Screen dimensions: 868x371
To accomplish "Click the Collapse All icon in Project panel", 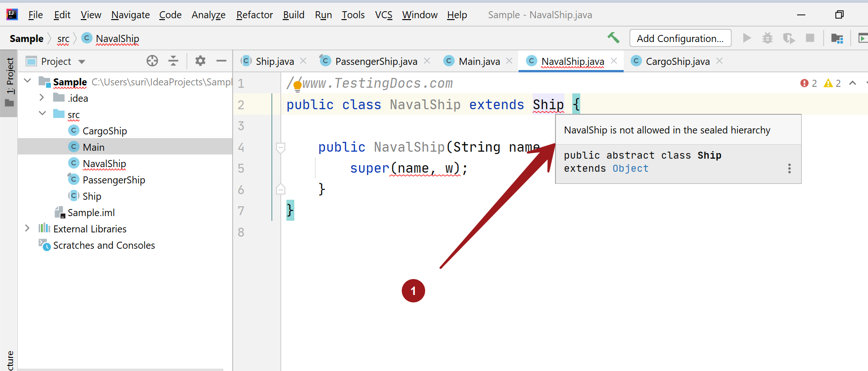I will [x=173, y=61].
